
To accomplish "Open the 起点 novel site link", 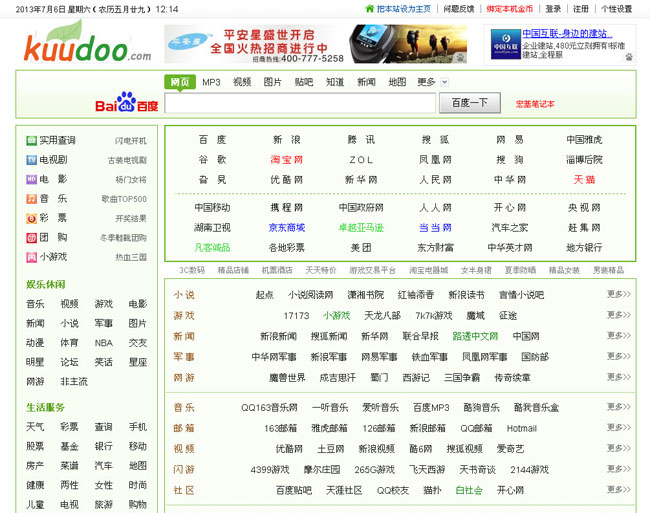I will (264, 295).
